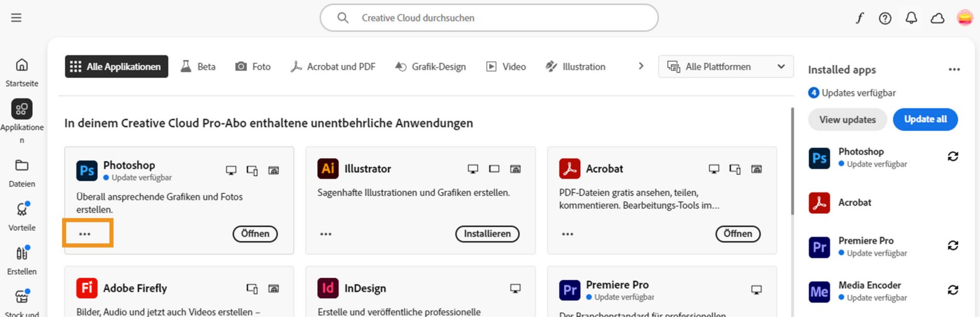Install Illustrator with the Installieren button

coord(487,234)
